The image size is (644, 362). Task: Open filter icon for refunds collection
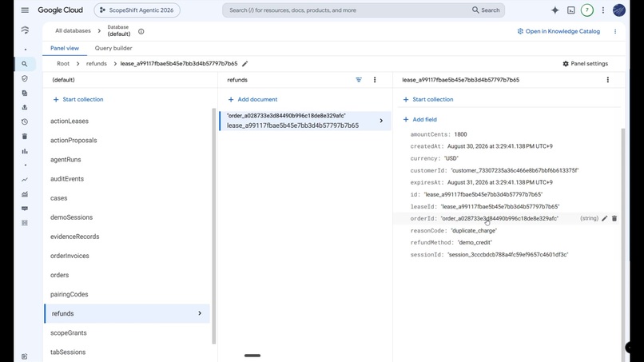point(359,80)
